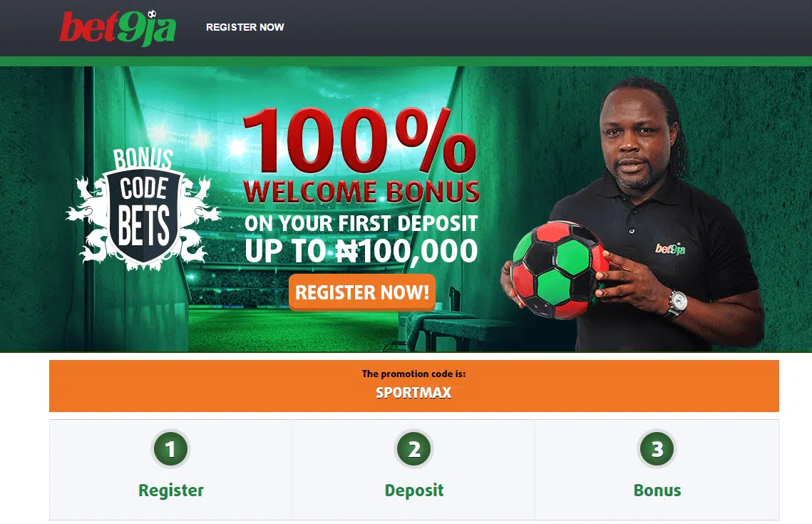Click the 100% welcome bonus headline
812x524 pixels.
pyautogui.click(x=359, y=141)
